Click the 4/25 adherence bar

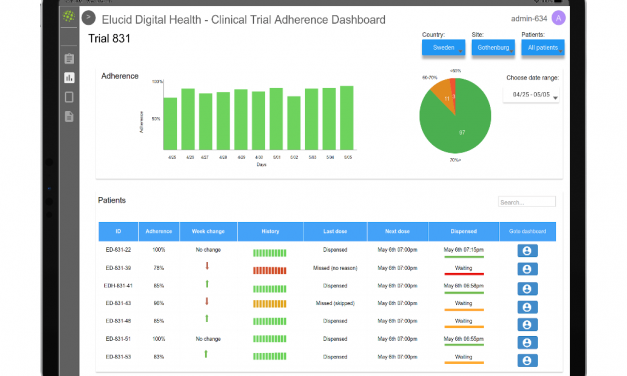[x=170, y=124]
